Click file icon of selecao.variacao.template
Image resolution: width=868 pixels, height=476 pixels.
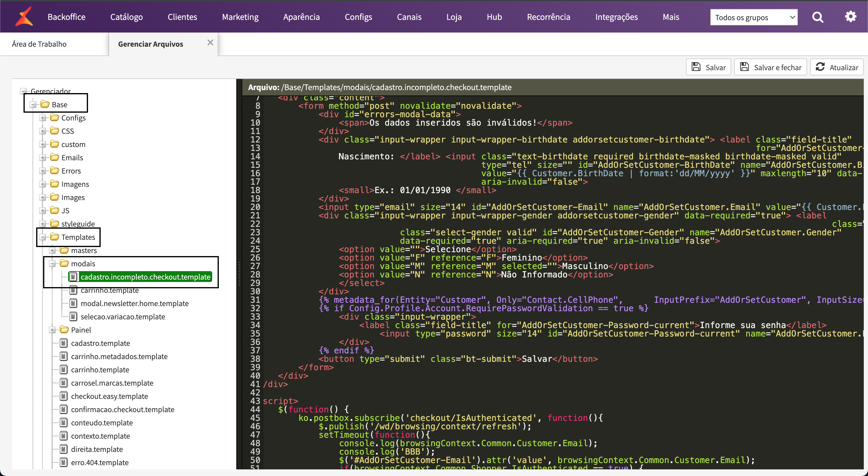pyautogui.click(x=74, y=316)
